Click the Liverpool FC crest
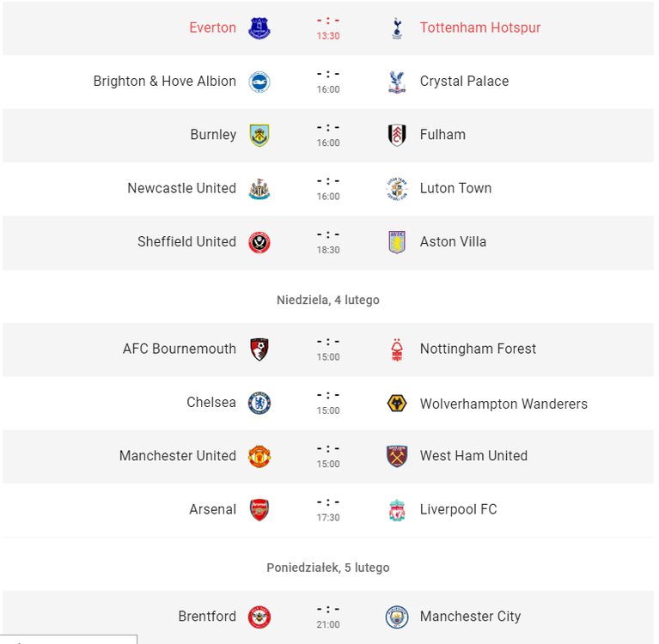The image size is (659, 644). click(397, 510)
